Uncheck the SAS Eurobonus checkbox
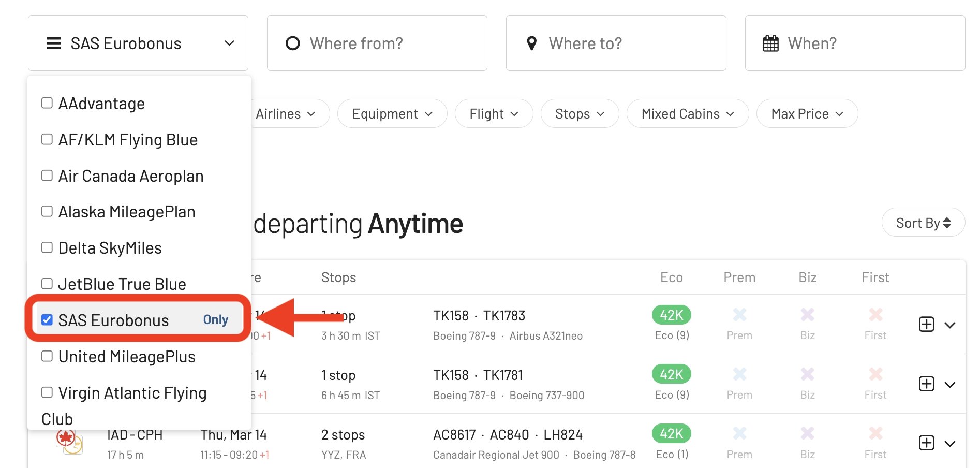This screenshot has width=980, height=468. coord(47,320)
